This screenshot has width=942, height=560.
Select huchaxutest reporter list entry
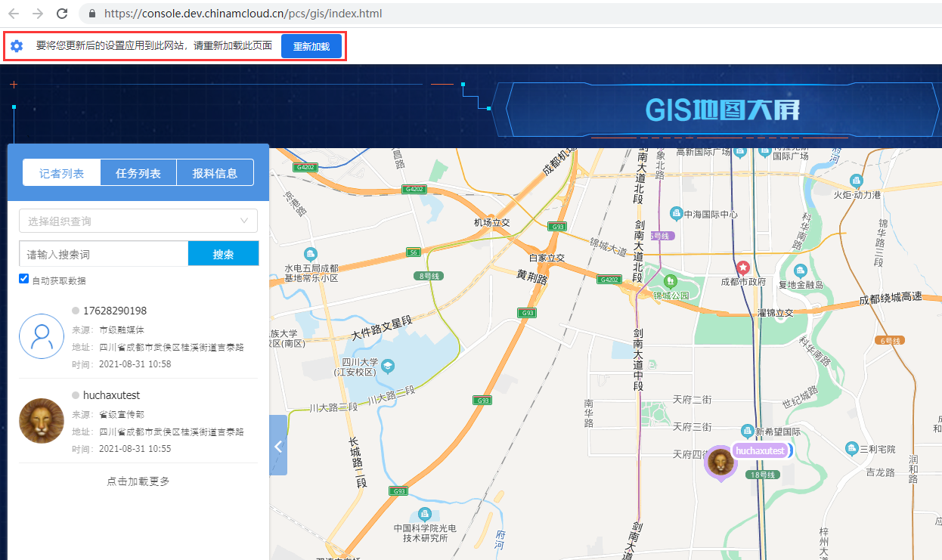coord(138,421)
